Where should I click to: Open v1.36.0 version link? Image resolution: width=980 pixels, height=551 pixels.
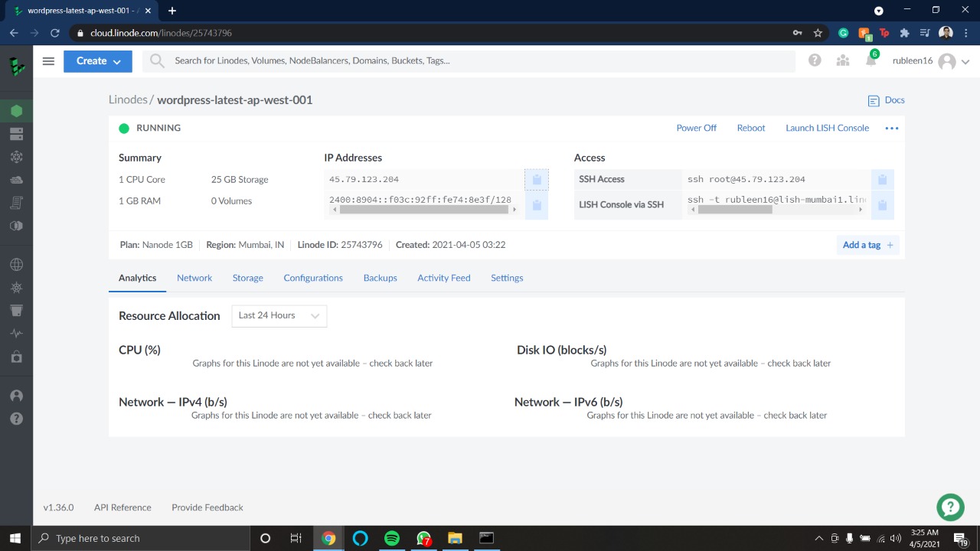58,507
